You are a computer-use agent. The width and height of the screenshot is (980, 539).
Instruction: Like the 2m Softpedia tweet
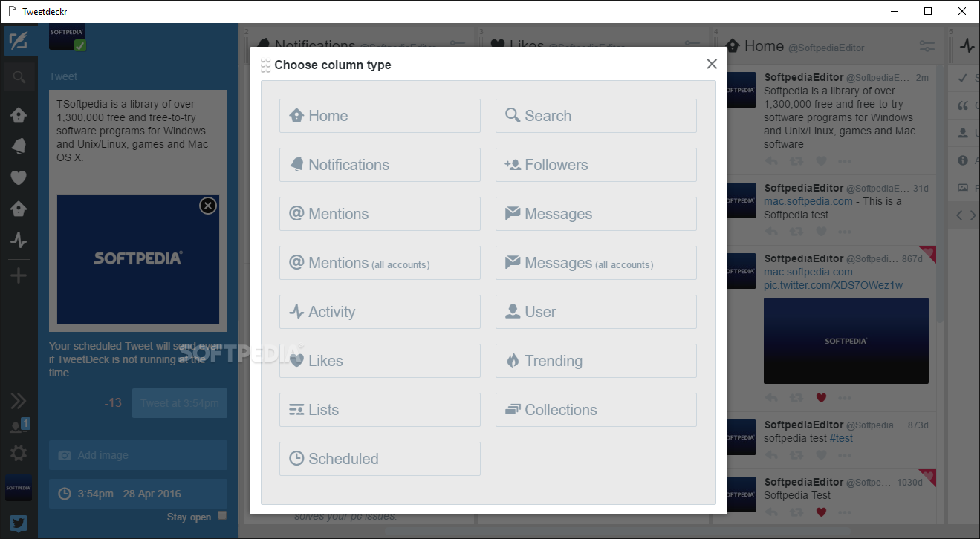tap(821, 161)
